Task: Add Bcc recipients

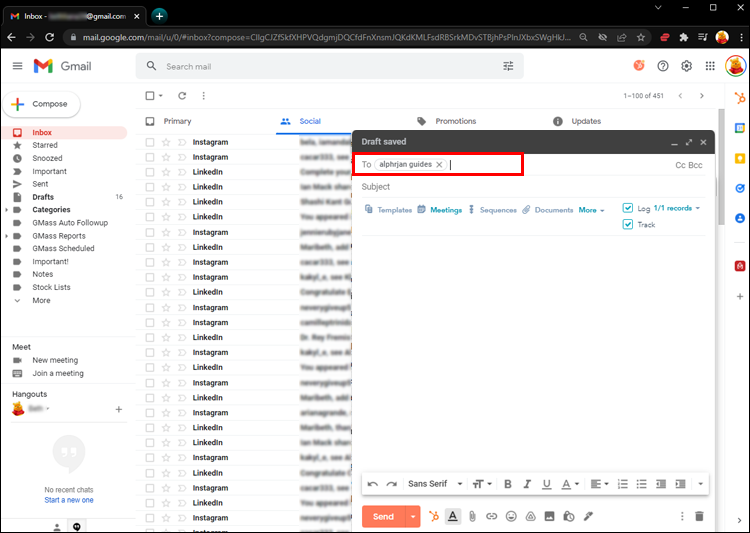Action: (x=695, y=165)
